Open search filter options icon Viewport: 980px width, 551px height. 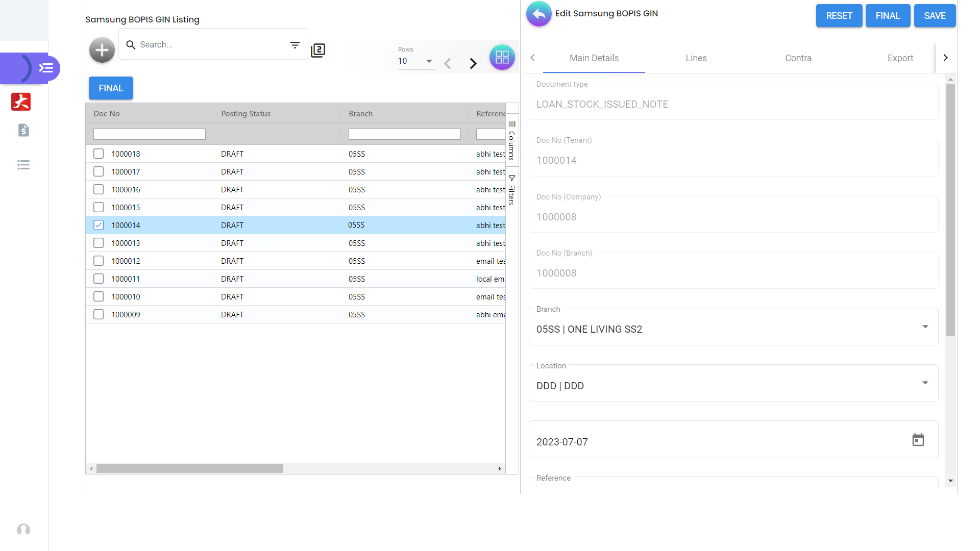click(295, 45)
